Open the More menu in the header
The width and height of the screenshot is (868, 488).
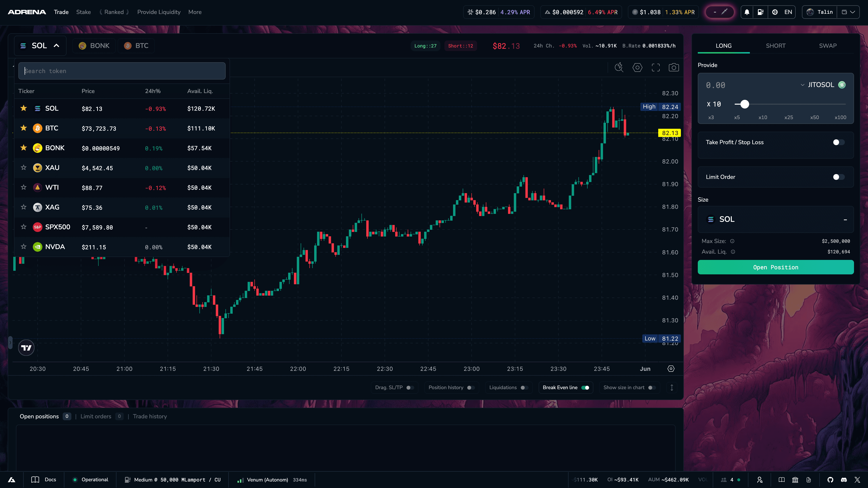click(x=195, y=12)
